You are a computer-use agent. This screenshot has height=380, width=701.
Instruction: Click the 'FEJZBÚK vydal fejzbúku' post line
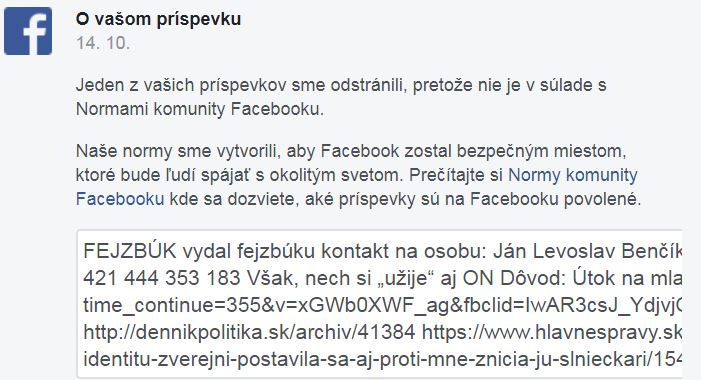(x=382, y=251)
